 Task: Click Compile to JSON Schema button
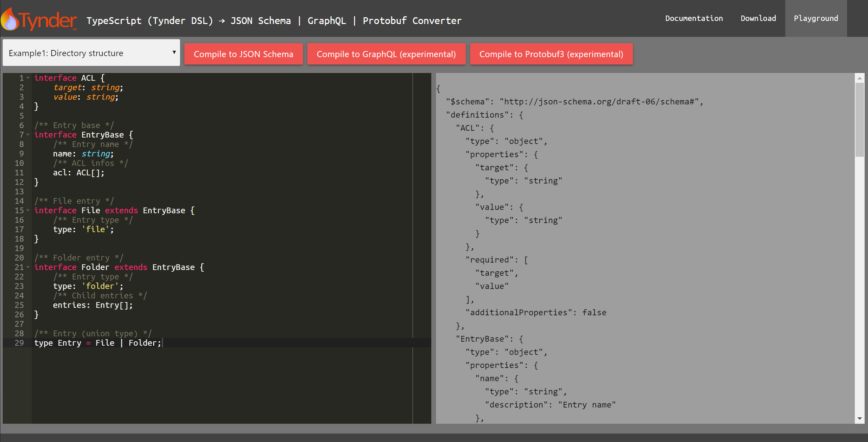click(x=243, y=54)
